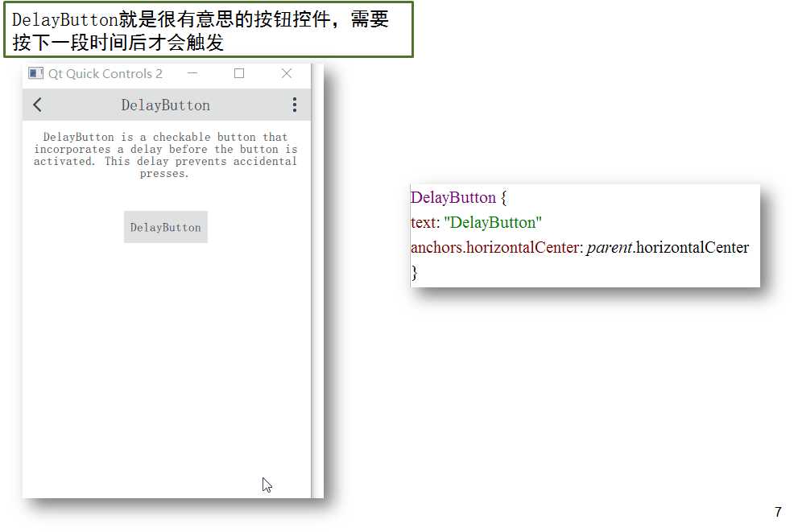The image size is (794, 532).
Task: Click the 'DelayButton {' code line
Action: pyautogui.click(x=459, y=197)
